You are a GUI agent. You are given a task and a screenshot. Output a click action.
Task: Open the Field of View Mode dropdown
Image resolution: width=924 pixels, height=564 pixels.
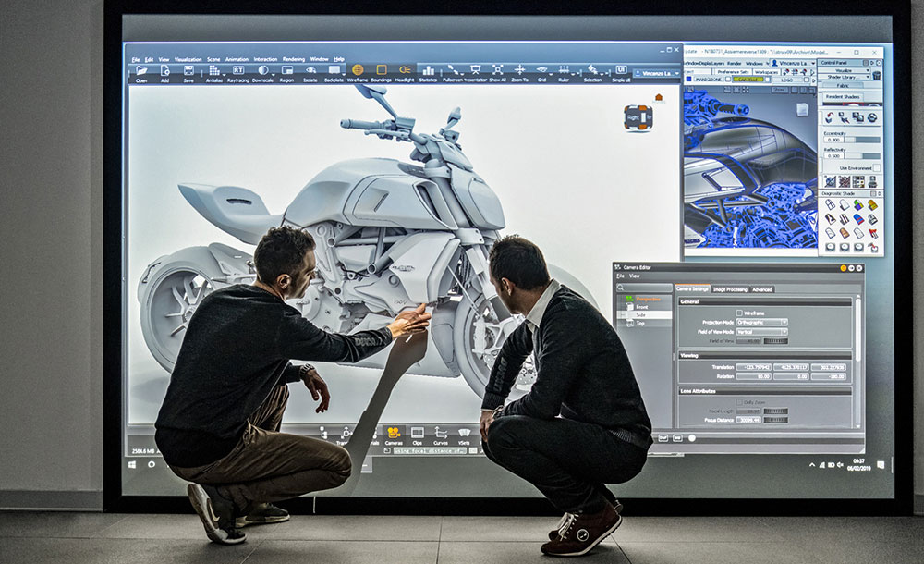(x=762, y=331)
